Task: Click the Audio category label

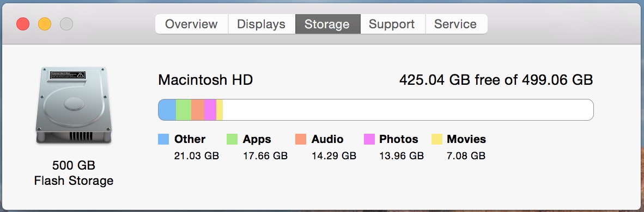Action: (x=327, y=139)
